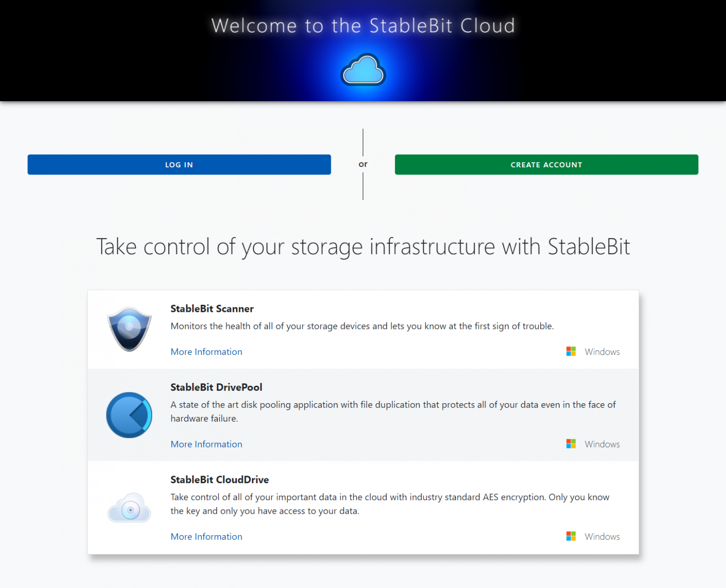726x588 pixels.
Task: Click the Windows logo next to StableBit Scanner
Action: click(x=570, y=351)
